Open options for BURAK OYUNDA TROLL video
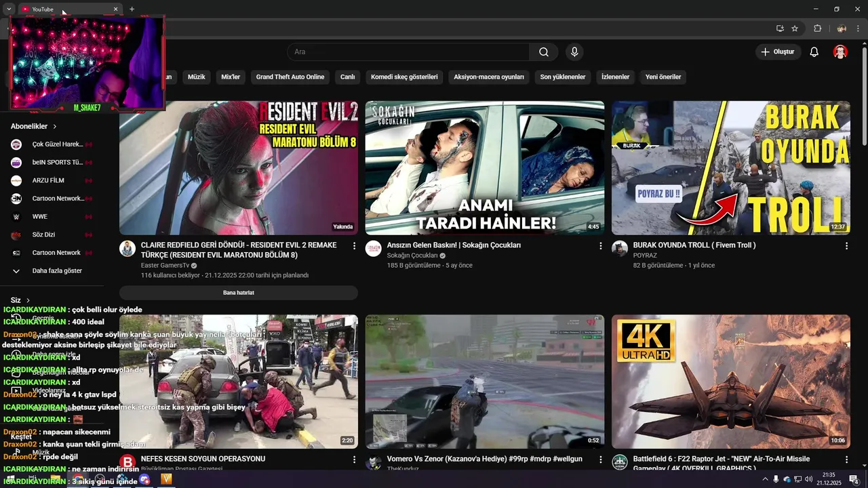Image resolution: width=868 pixels, height=488 pixels. point(846,246)
